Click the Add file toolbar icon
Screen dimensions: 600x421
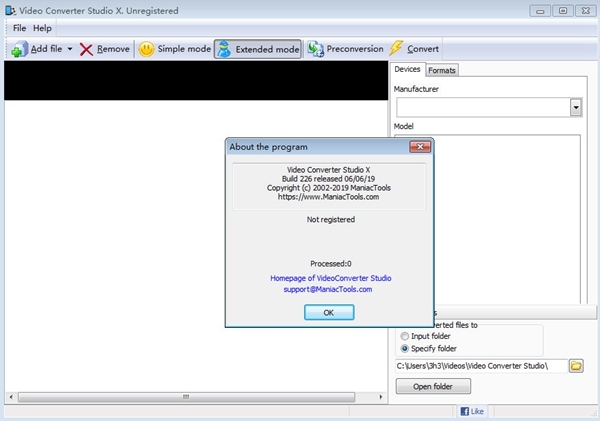click(x=19, y=49)
